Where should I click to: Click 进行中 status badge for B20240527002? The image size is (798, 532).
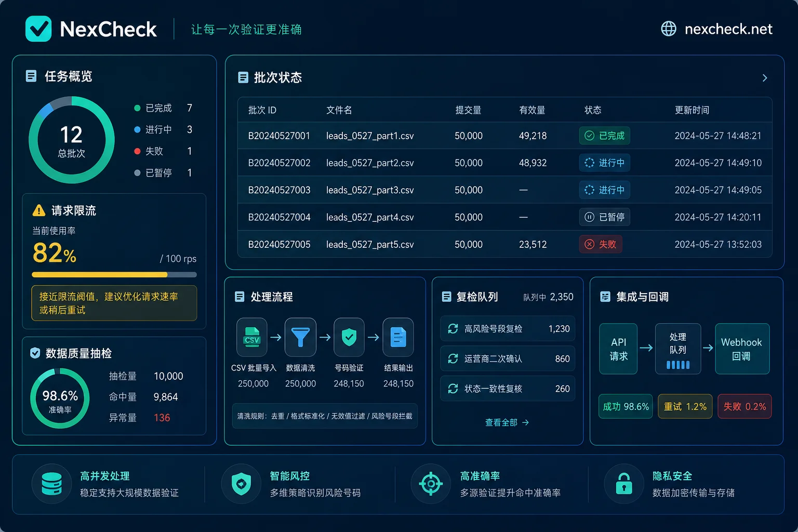(605, 163)
